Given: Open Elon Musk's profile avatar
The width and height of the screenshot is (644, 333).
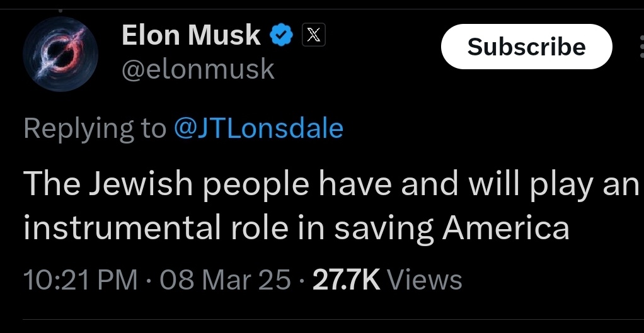Looking at the screenshot, I should 60,54.
